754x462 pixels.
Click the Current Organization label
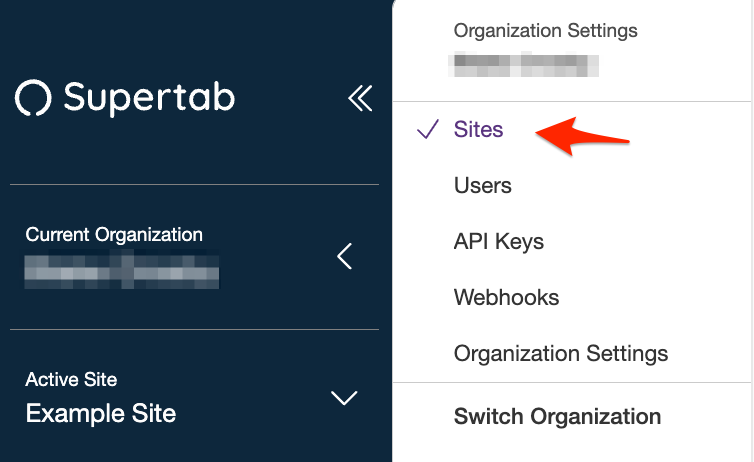(114, 235)
